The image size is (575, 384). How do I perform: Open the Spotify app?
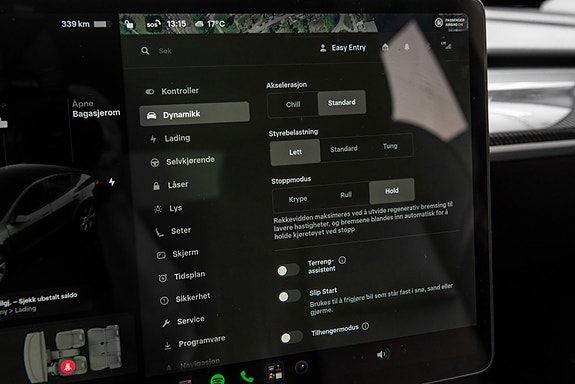coord(217,379)
